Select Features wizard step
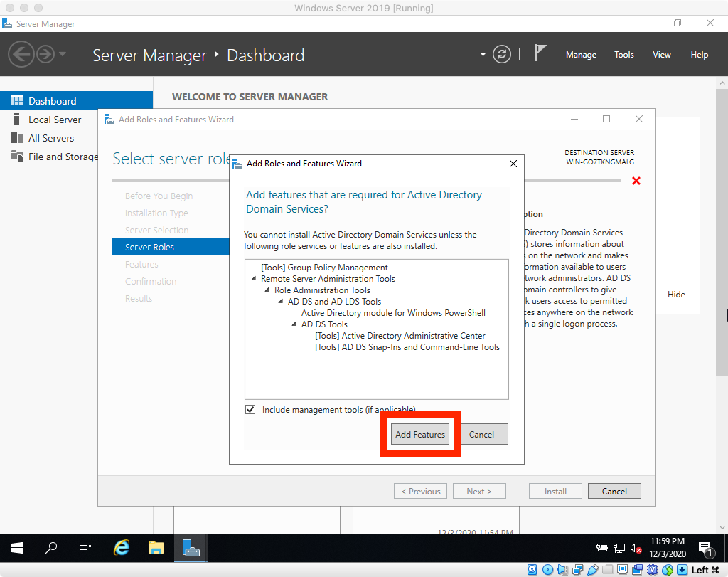This screenshot has height=577, width=728. click(141, 264)
